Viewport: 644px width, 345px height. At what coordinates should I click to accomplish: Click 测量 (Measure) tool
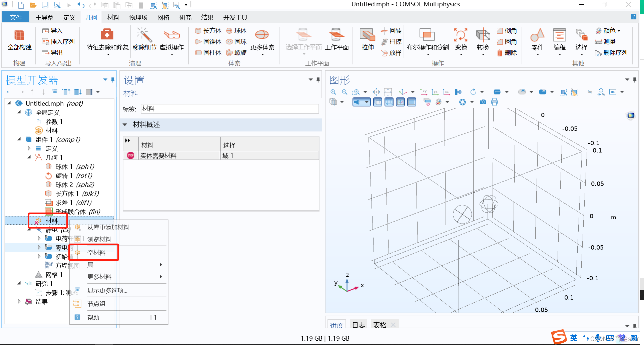click(x=605, y=42)
